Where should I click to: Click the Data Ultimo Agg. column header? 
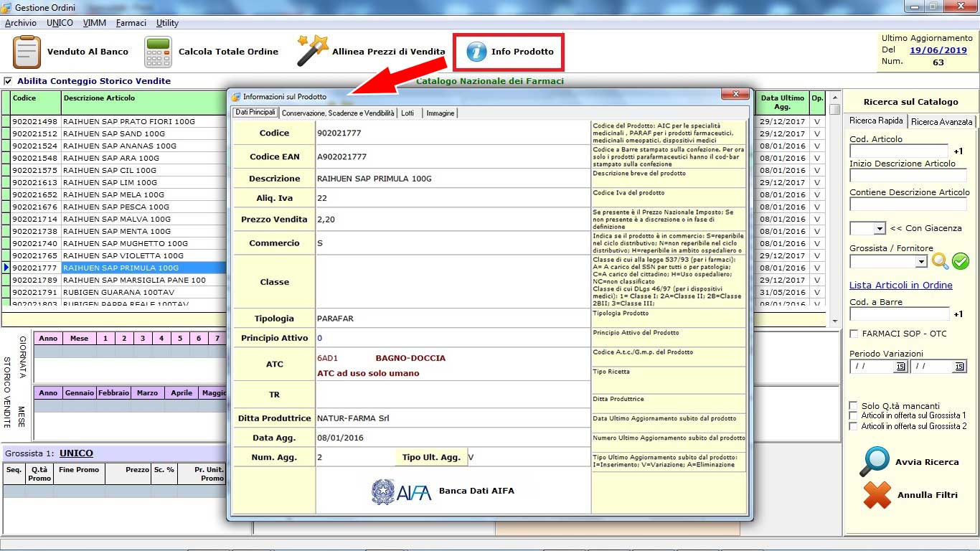click(x=783, y=103)
